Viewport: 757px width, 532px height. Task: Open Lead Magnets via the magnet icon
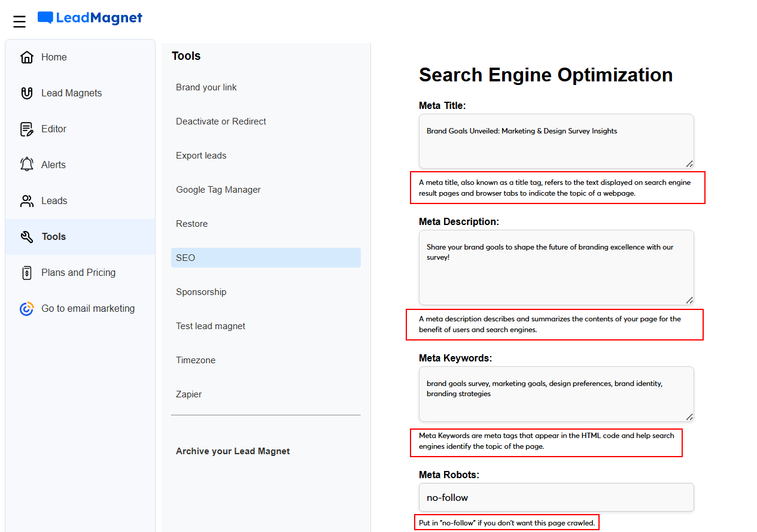click(26, 93)
